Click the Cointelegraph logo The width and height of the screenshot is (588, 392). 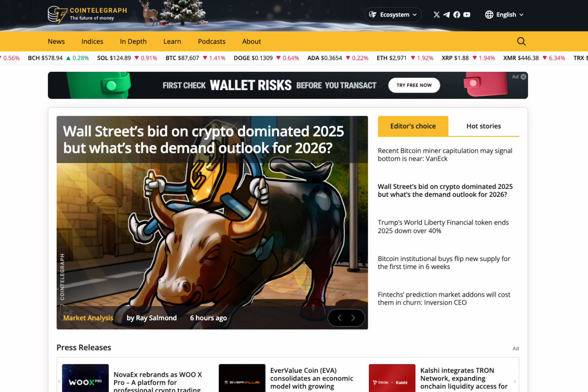tap(87, 15)
